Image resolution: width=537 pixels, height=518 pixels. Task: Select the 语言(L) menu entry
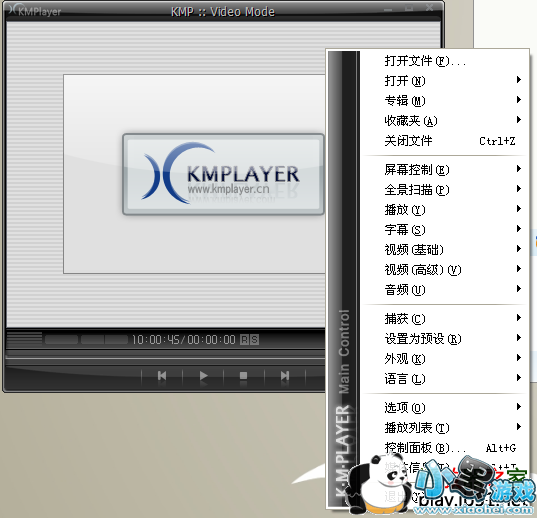pyautogui.click(x=444, y=379)
